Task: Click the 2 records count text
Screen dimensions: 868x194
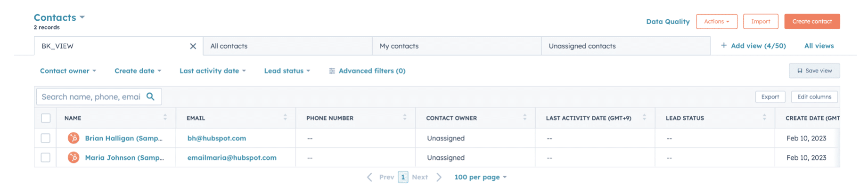Action: pyautogui.click(x=47, y=27)
